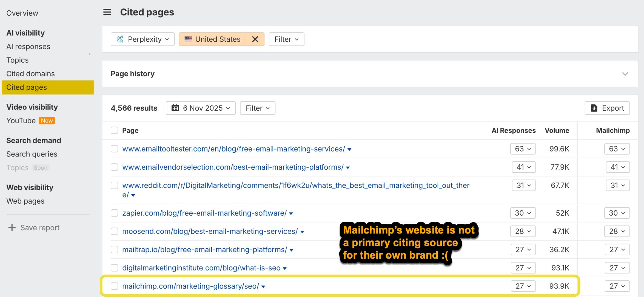The image size is (644, 297).
Task: Open the 63 AI Responses dropdown for emailtooltester
Action: (523, 149)
